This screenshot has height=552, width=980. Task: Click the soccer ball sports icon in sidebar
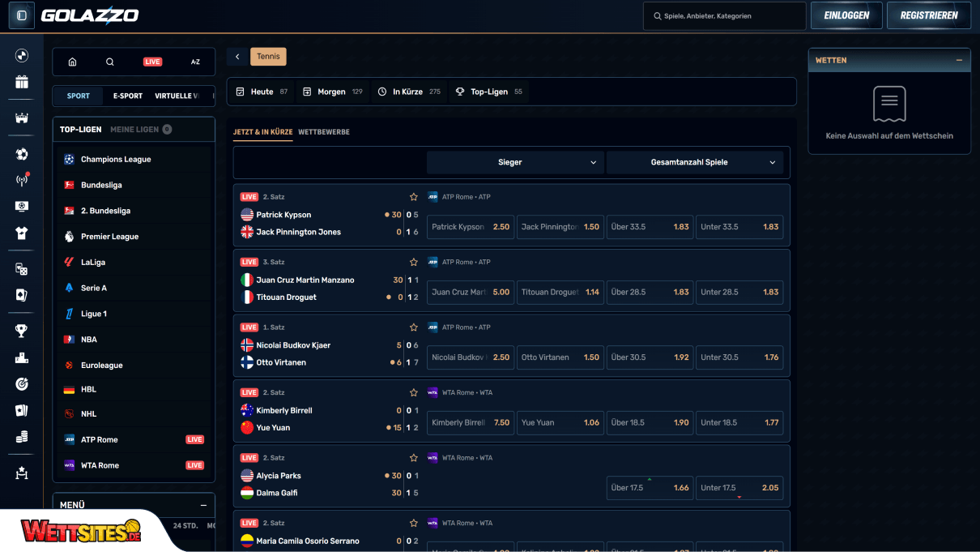22,154
